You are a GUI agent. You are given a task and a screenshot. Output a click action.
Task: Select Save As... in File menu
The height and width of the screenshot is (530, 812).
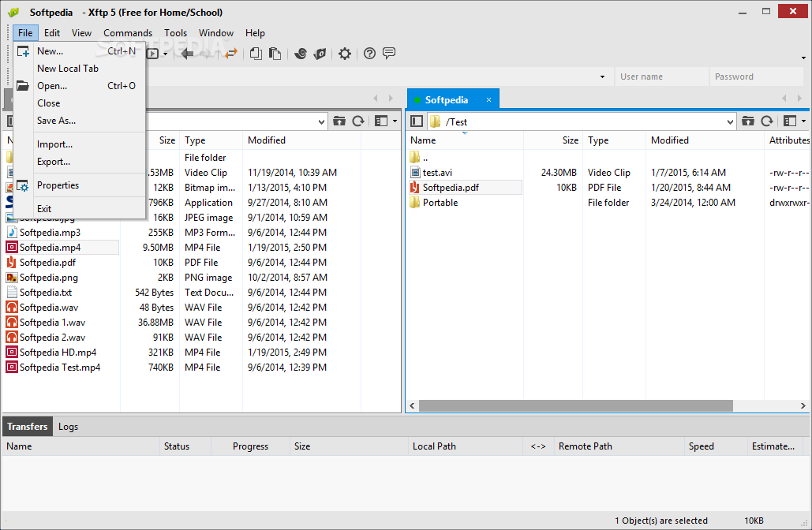(x=79, y=121)
